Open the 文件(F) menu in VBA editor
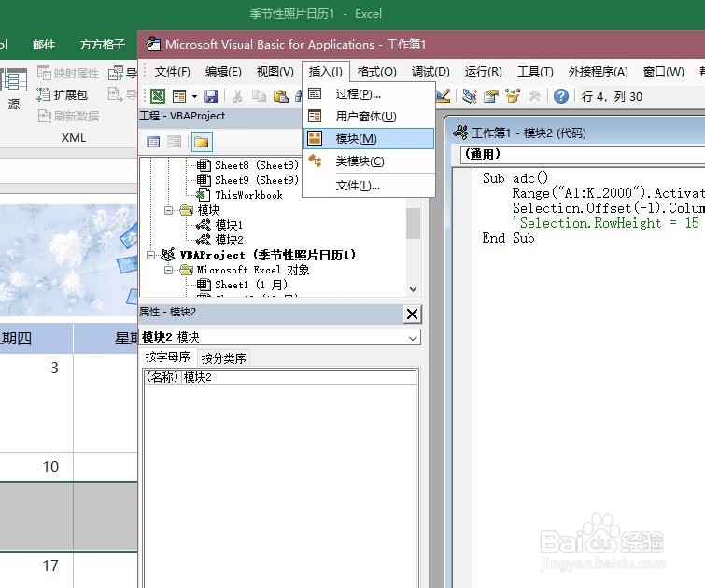The width and height of the screenshot is (705, 588). tap(172, 72)
